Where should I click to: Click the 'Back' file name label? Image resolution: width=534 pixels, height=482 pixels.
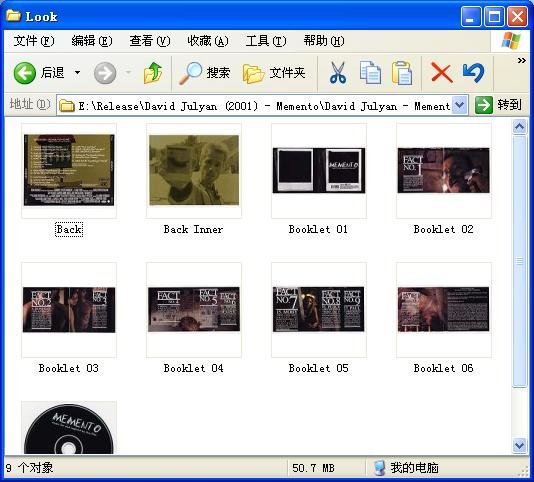[x=69, y=229]
